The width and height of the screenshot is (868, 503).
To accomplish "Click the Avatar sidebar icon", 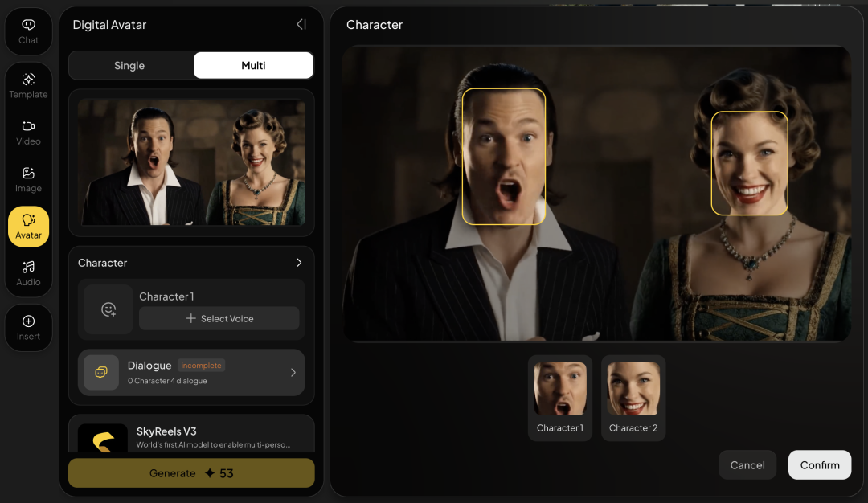I will click(28, 226).
